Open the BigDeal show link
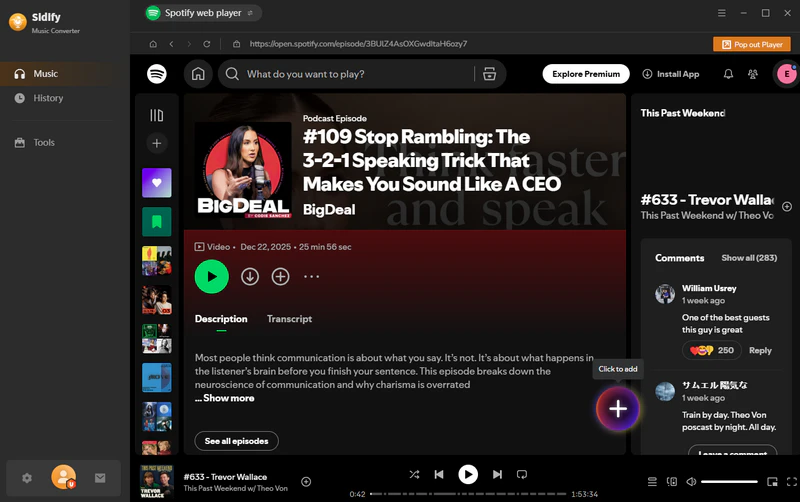 (329, 210)
